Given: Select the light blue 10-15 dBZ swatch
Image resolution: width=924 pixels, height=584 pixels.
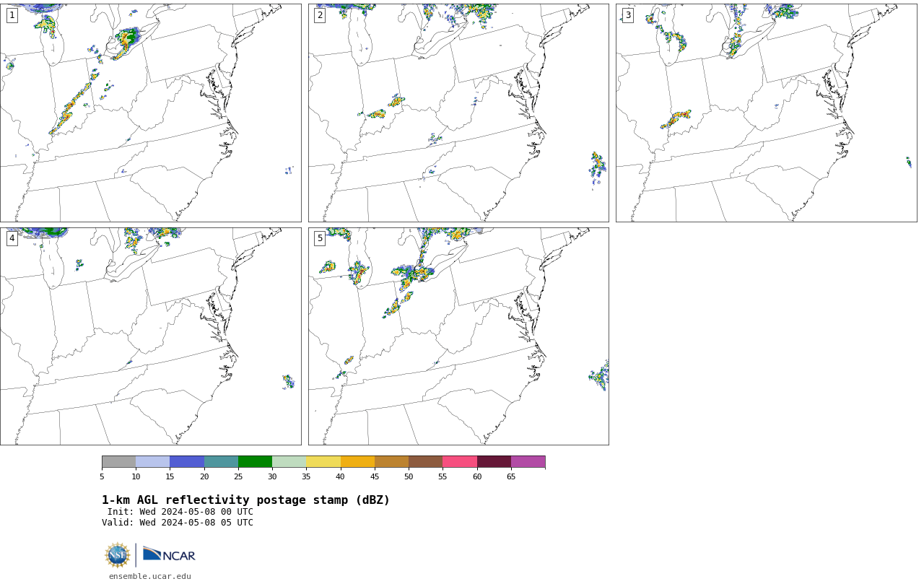Looking at the screenshot, I should 153,462.
